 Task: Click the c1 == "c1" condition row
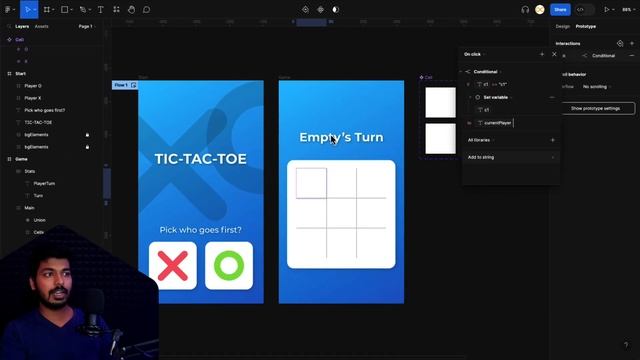pyautogui.click(x=492, y=84)
